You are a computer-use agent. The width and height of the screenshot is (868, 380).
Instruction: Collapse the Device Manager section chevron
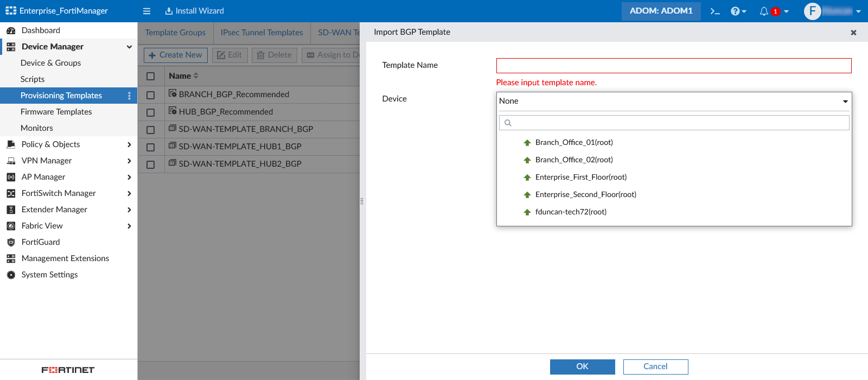pos(129,47)
